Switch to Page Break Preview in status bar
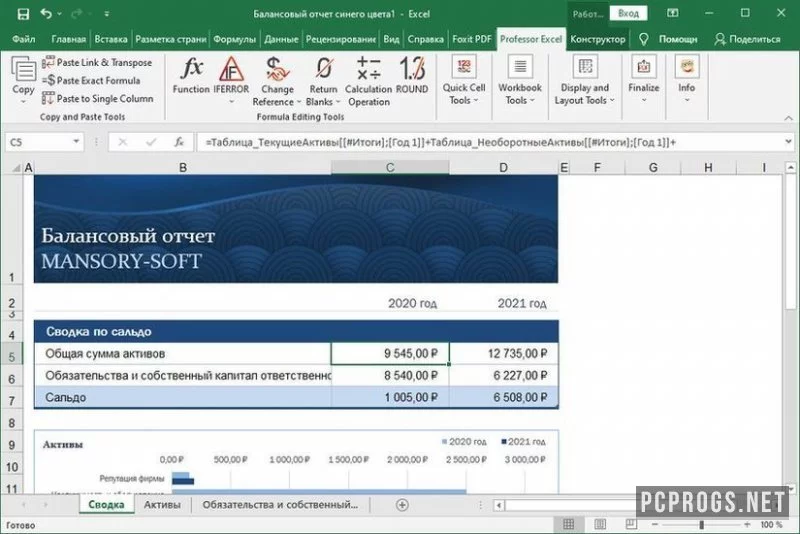Image resolution: width=800 pixels, height=534 pixels. (x=631, y=524)
